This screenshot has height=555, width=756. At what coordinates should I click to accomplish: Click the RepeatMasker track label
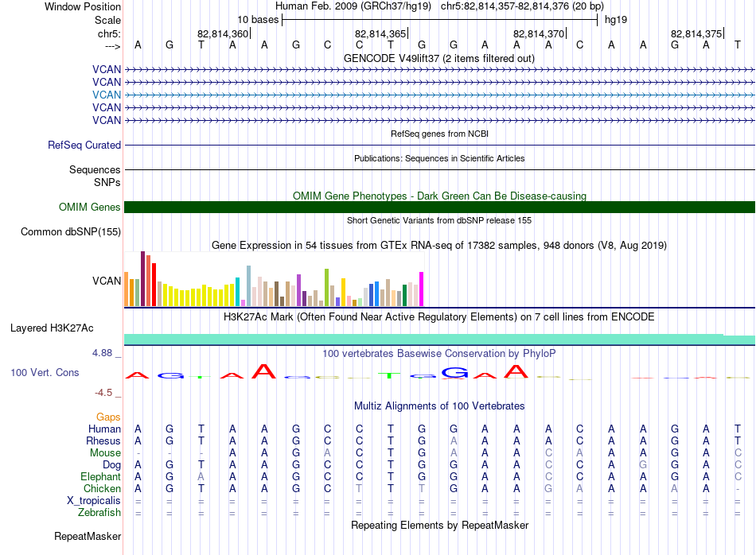click(x=88, y=536)
